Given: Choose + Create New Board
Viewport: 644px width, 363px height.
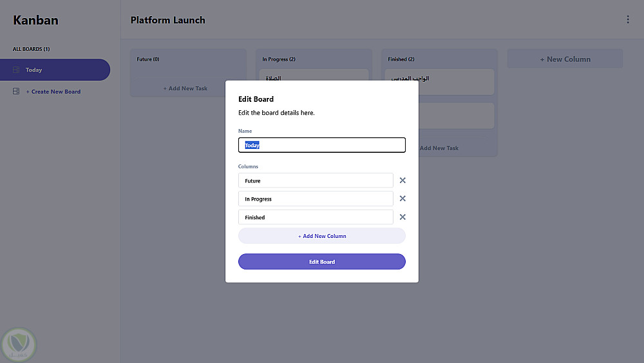Looking at the screenshot, I should [53, 92].
